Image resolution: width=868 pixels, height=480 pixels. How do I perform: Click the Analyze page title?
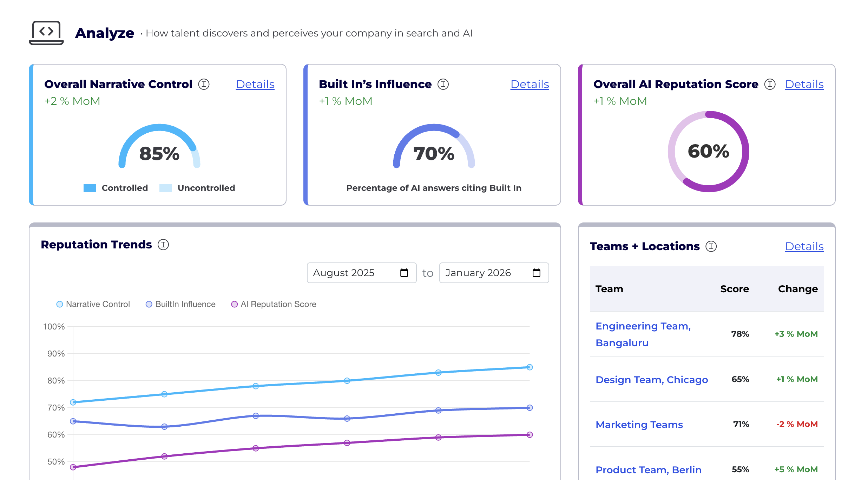(x=105, y=33)
